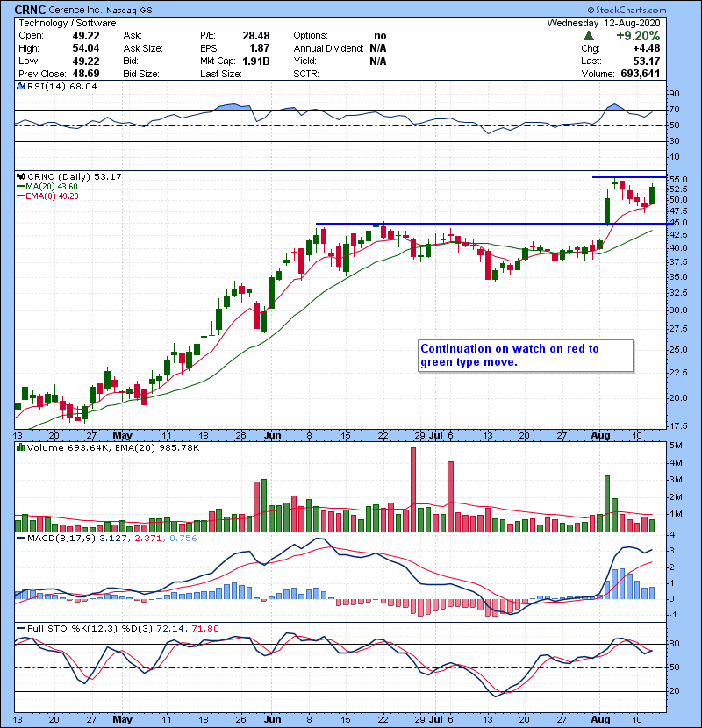The width and height of the screenshot is (702, 728).
Task: Select the +9.20% percent change
Action: (638, 36)
